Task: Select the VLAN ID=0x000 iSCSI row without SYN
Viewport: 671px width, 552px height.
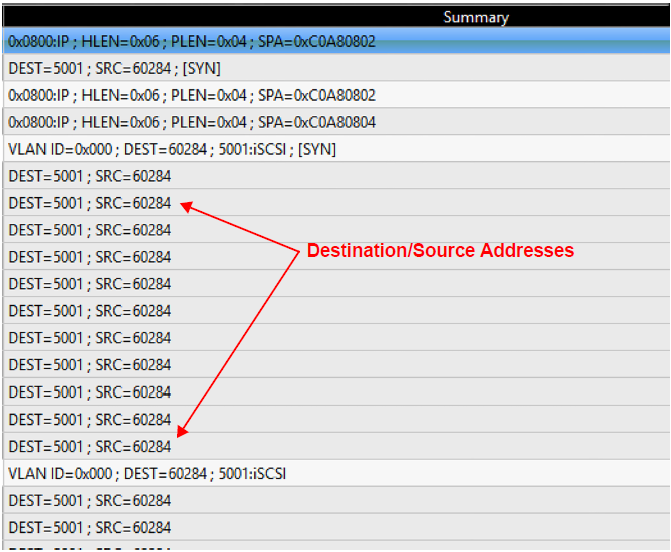Action: click(x=336, y=474)
